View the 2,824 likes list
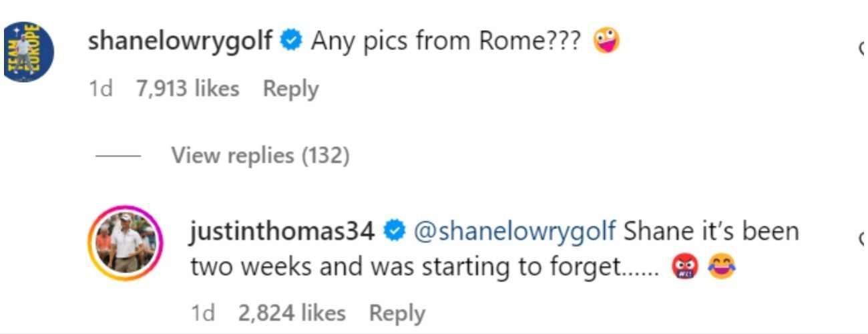This screenshot has height=334, width=868. pos(292,313)
